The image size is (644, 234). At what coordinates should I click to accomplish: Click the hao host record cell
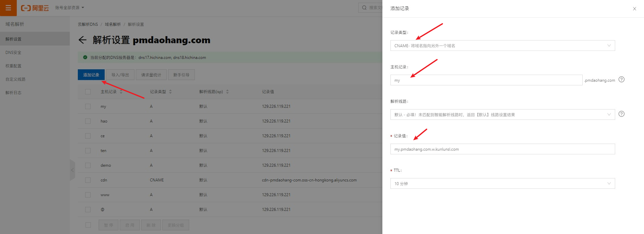click(x=104, y=121)
